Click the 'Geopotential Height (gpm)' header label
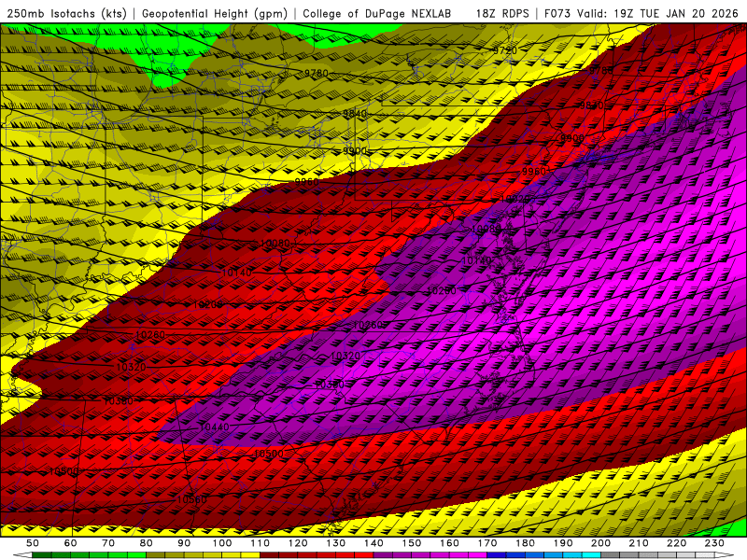 (215, 14)
